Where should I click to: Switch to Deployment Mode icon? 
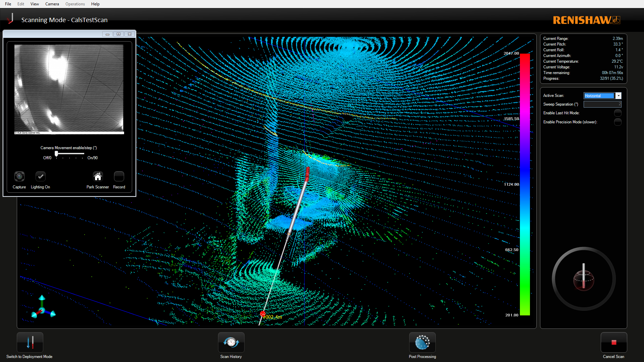pos(30,343)
